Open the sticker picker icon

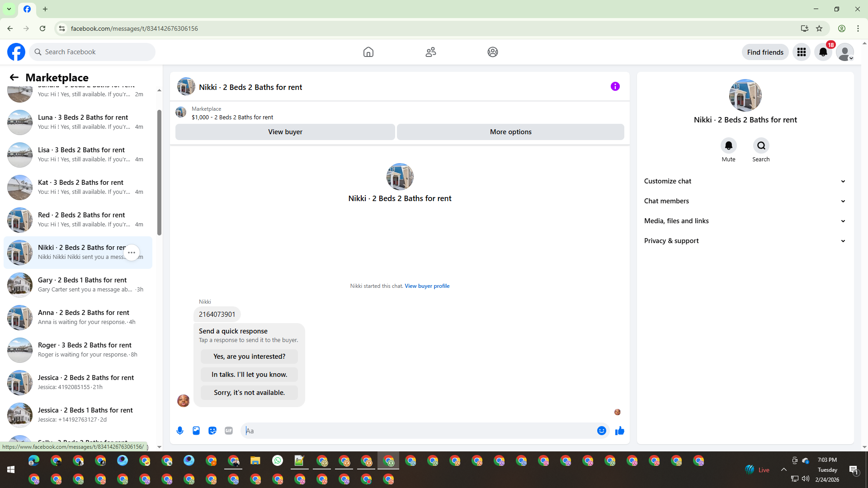pyautogui.click(x=212, y=431)
